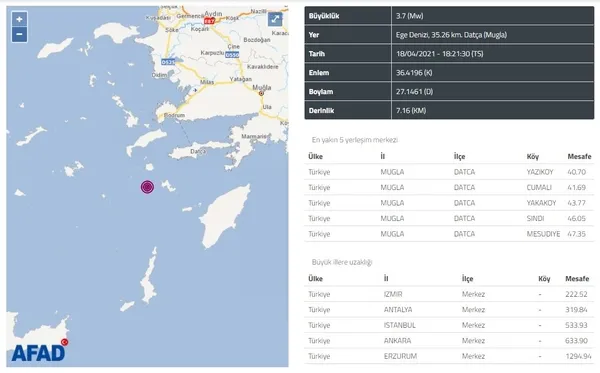
Task: Click the Kuşadası label on the map
Action: pyautogui.click(x=158, y=18)
